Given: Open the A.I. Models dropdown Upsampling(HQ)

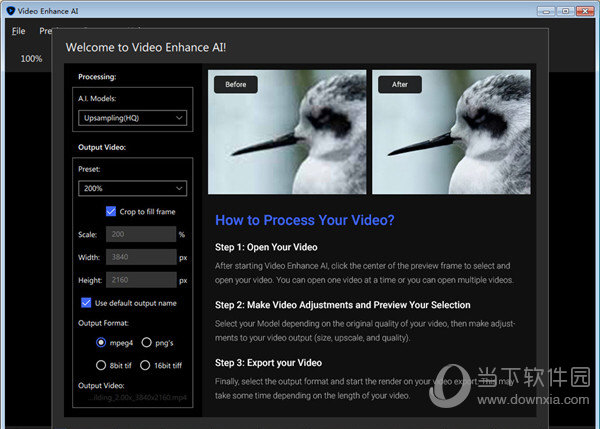Looking at the screenshot, I should [132, 118].
